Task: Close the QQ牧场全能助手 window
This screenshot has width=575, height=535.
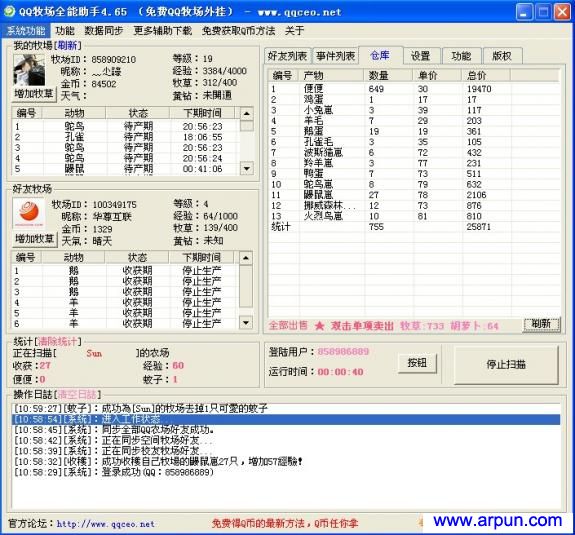Action: tap(562, 12)
